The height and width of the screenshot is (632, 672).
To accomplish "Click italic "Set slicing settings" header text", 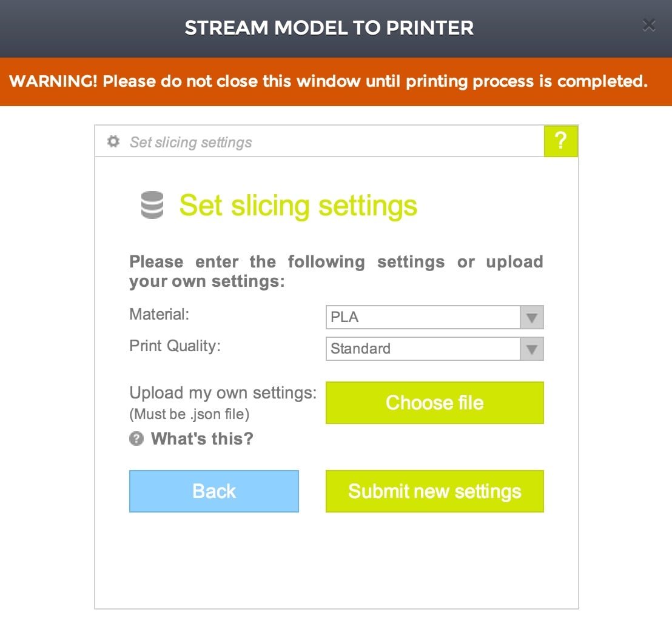I will coord(191,143).
